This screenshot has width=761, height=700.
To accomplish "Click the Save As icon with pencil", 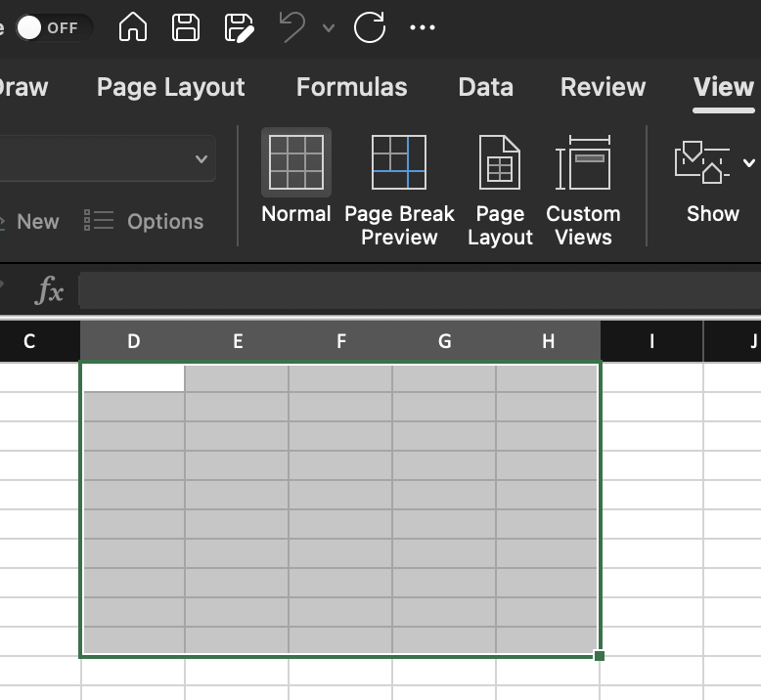I will coord(239,27).
